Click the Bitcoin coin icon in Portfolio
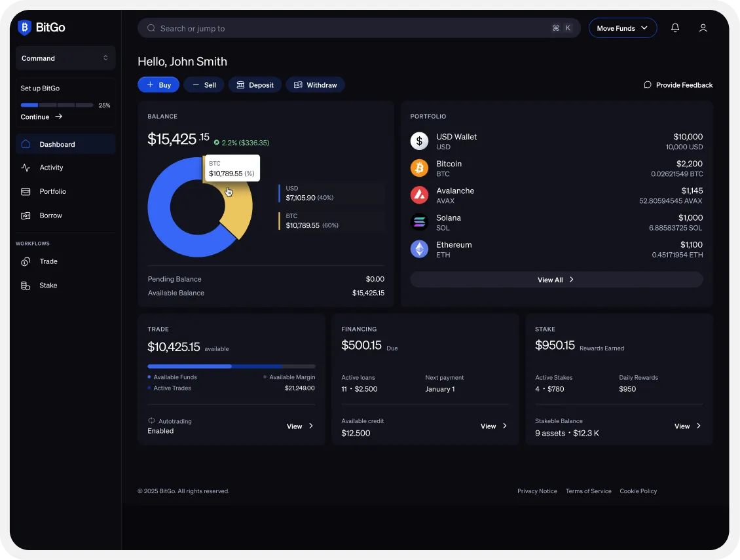 (x=419, y=168)
